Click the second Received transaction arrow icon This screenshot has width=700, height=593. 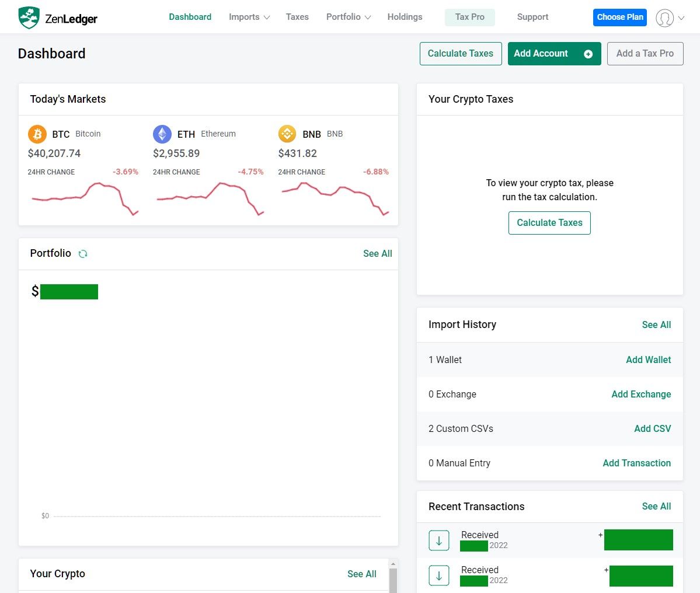pyautogui.click(x=439, y=575)
